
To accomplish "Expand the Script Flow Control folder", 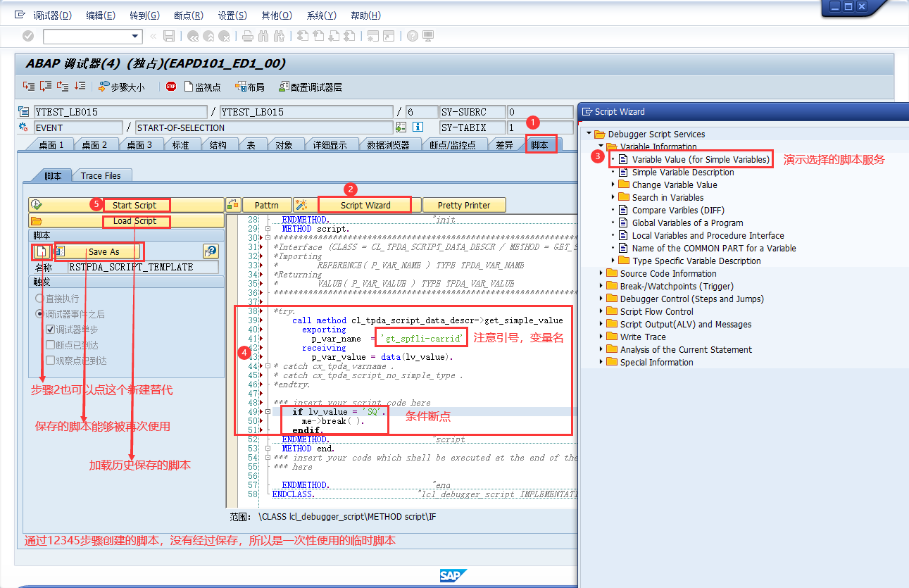I will click(x=601, y=311).
